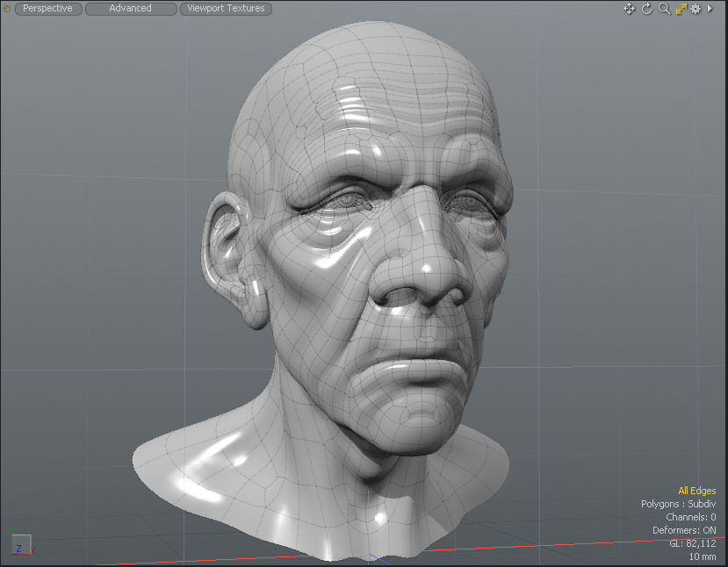Toggle the orange viewport indicator dot
This screenshot has width=728, height=567.
(7, 9)
